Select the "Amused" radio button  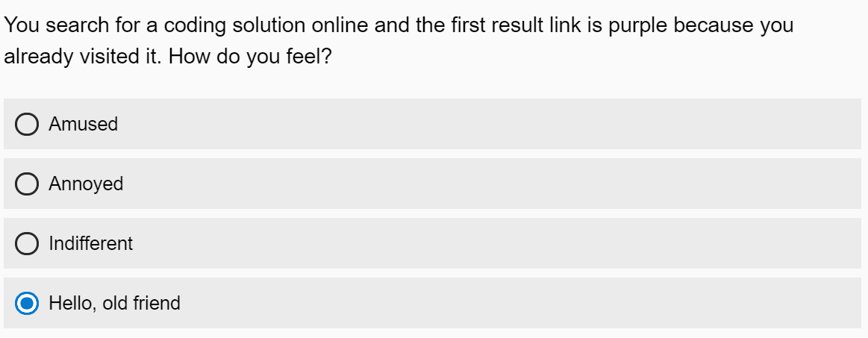pyautogui.click(x=27, y=124)
